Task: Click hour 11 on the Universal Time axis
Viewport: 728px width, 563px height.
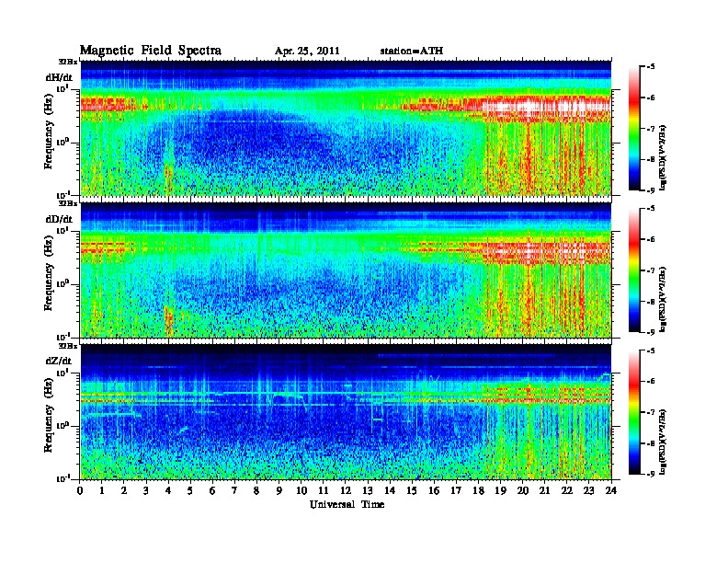Action: (x=324, y=490)
